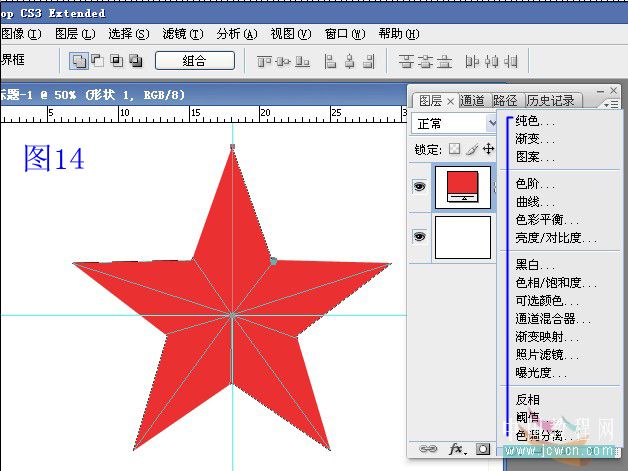Toggle Lock image pixels brush icon
This screenshot has width=628, height=471.
(472, 149)
